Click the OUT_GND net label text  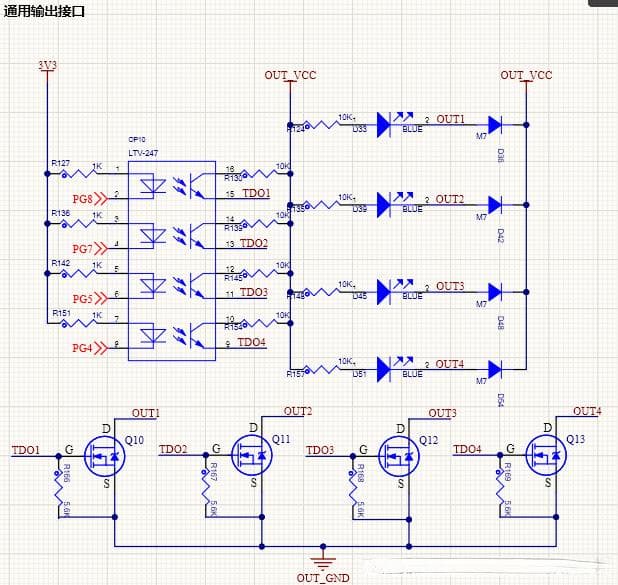tap(323, 578)
